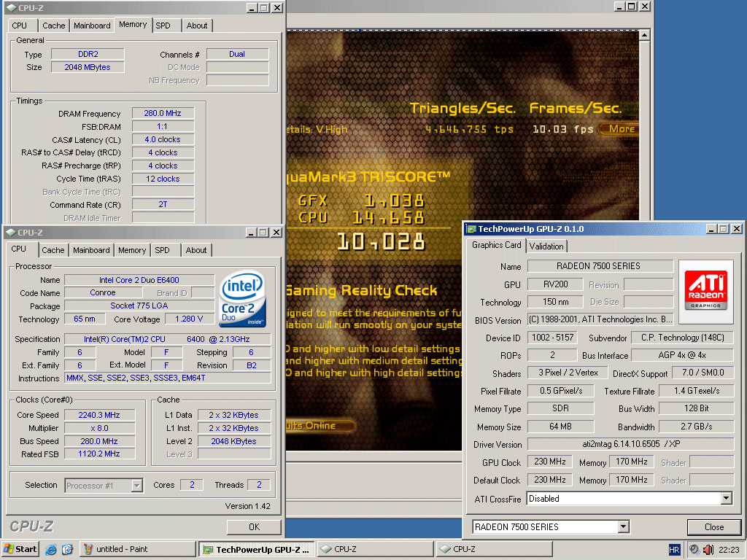Screen dimensions: 747x560
Task: Click the second quick launch icon beside Internet Explorer
Action: pos(67,550)
